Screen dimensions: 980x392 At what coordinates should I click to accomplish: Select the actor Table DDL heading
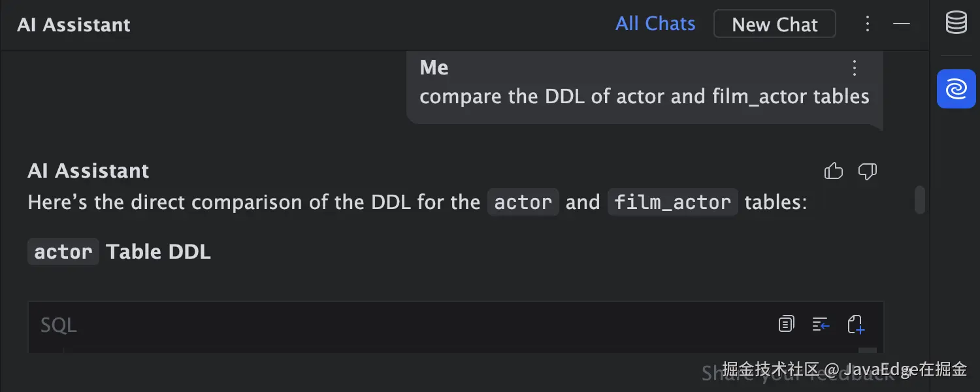pos(120,252)
